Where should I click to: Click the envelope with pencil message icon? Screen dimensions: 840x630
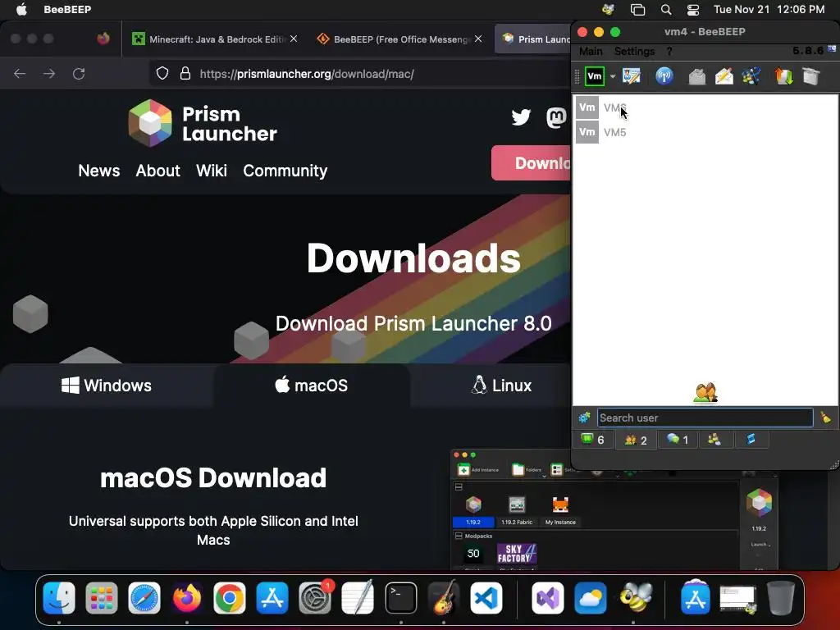(x=724, y=76)
